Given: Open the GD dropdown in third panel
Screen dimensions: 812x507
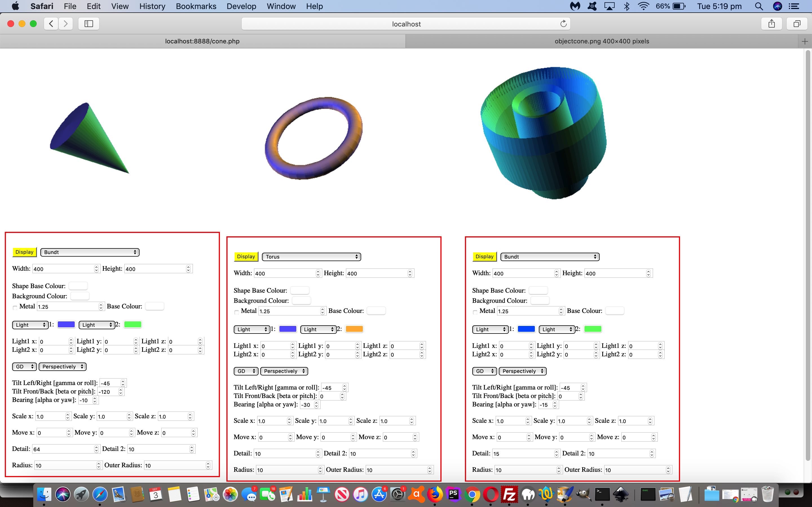Looking at the screenshot, I should coord(484,371).
